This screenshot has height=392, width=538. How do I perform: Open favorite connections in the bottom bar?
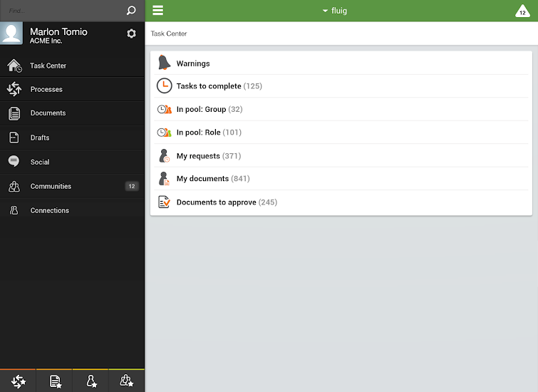click(91, 381)
